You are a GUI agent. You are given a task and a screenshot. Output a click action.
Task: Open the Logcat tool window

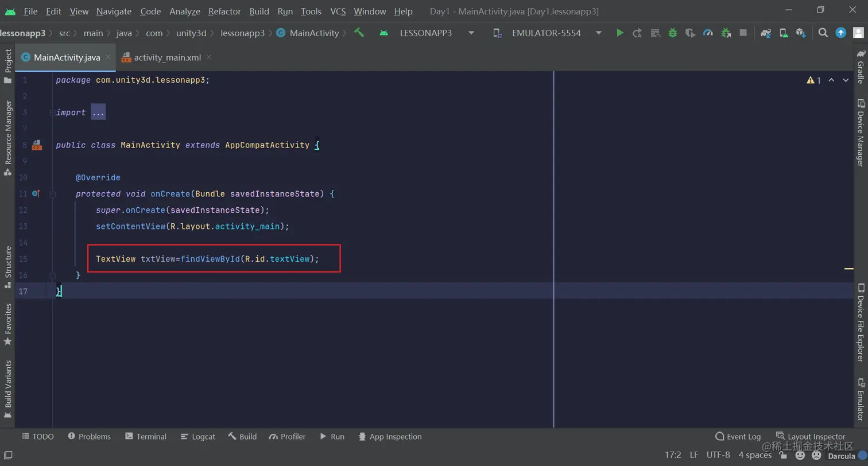pos(197,437)
